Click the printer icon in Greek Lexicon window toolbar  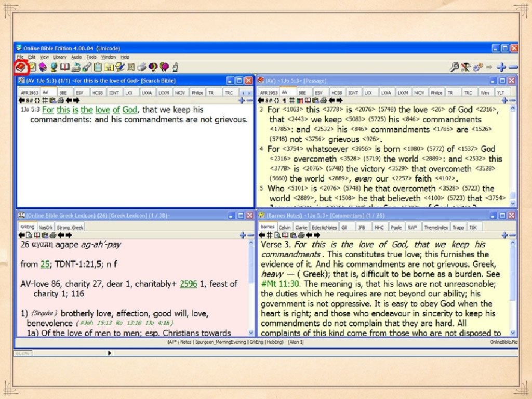pyautogui.click(x=53, y=235)
